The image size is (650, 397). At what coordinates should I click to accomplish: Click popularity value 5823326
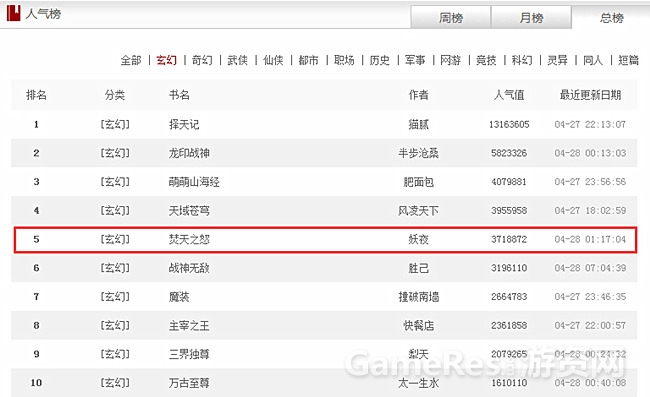[x=509, y=153]
